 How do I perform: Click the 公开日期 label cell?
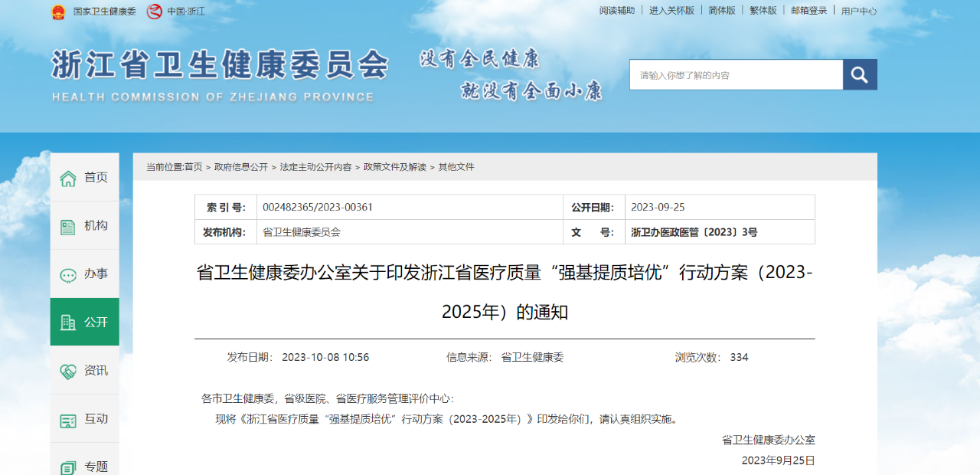point(593,207)
